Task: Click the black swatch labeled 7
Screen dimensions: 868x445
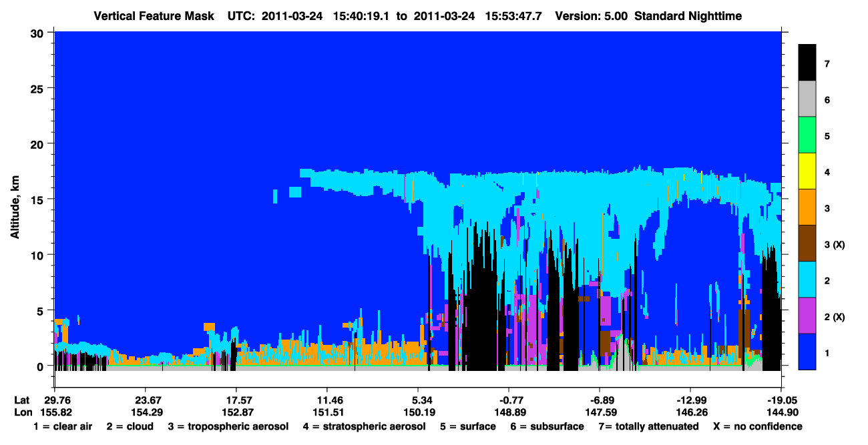Action: coord(807,63)
